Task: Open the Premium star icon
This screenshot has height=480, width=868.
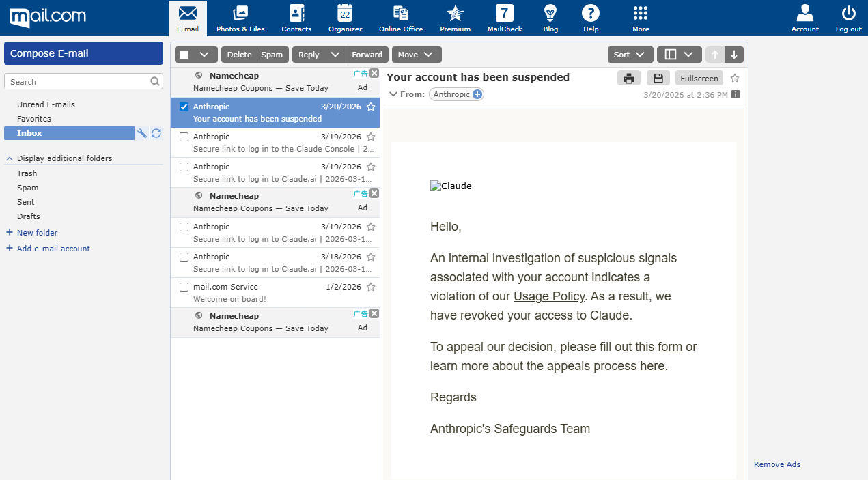Action: 455,18
